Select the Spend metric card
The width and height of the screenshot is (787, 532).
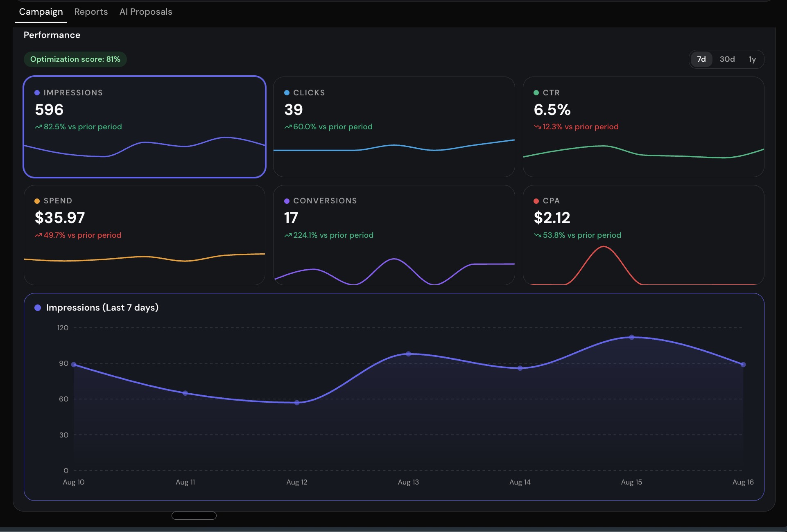145,235
